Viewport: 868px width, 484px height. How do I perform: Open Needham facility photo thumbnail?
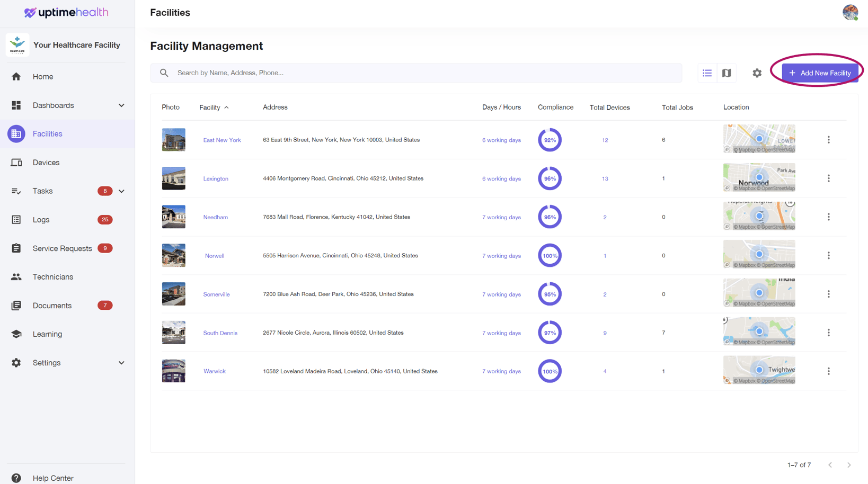point(174,217)
